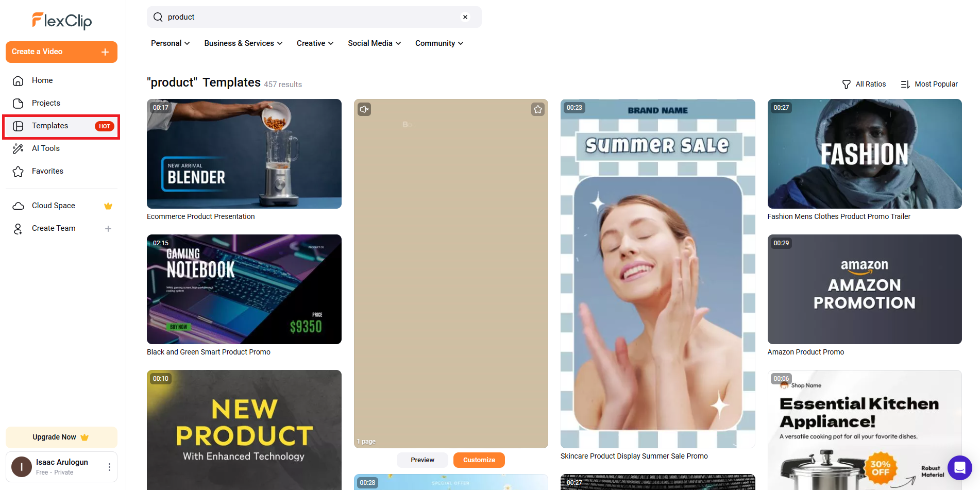Clear the product search text
980x490 pixels.
[465, 17]
